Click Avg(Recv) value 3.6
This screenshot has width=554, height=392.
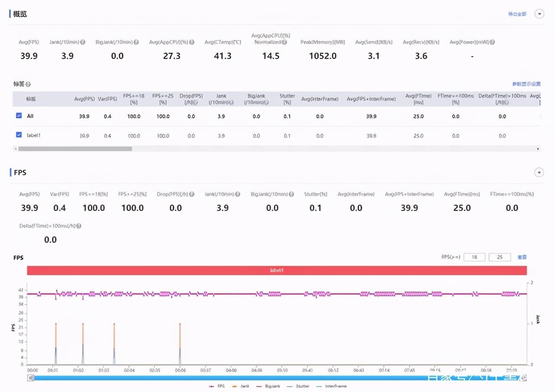pyautogui.click(x=421, y=56)
